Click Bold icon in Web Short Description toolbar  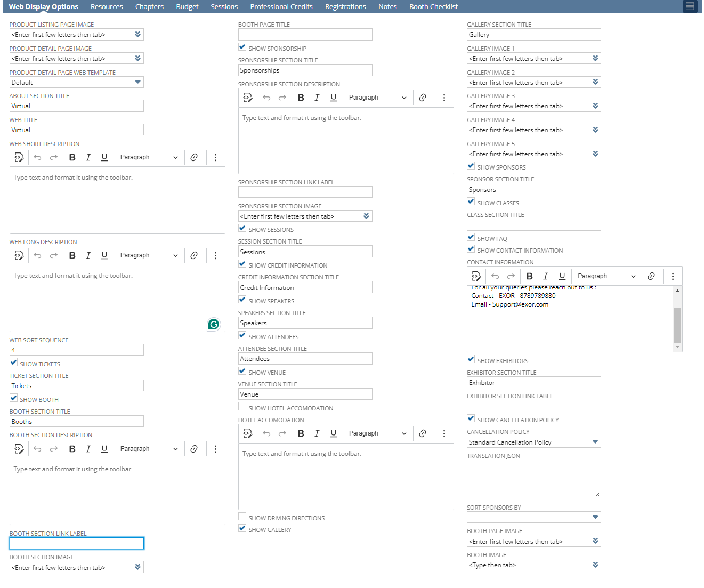coord(72,157)
